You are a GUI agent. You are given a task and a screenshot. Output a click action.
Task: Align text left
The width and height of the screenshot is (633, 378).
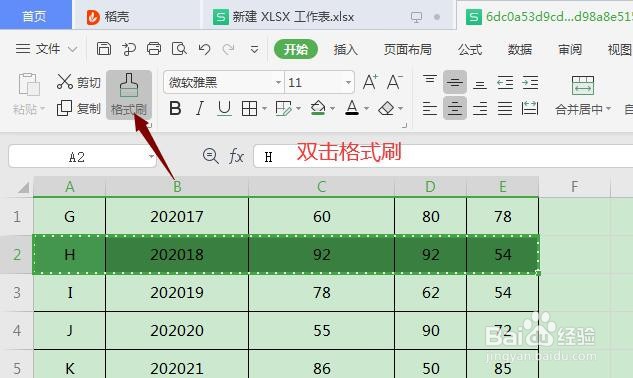430,109
